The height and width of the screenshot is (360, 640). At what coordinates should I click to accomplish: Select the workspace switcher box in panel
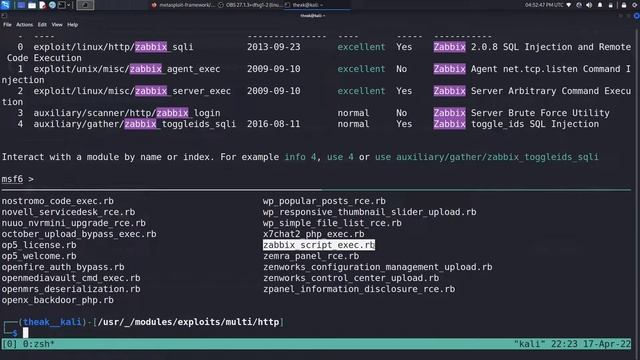tap(85, 5)
